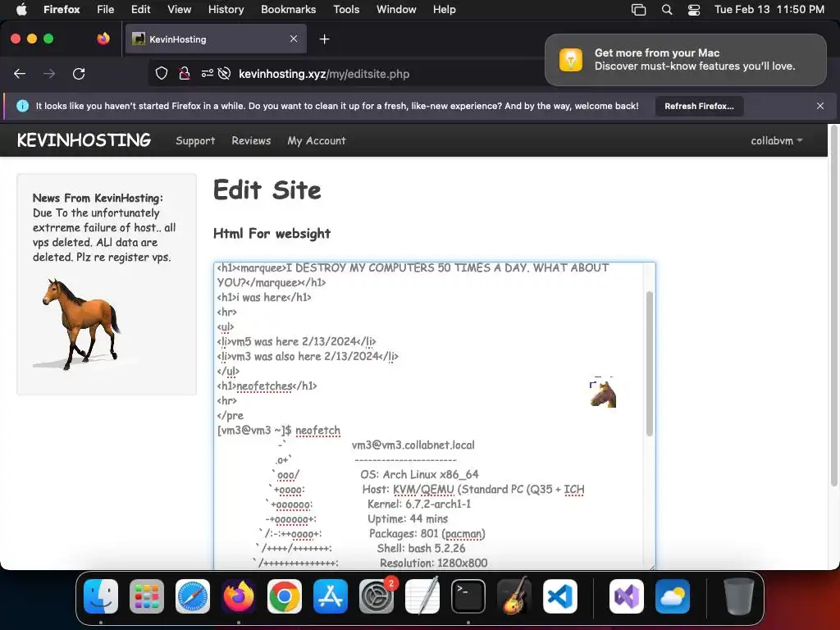Launch Safari from the Dock

pos(193,596)
